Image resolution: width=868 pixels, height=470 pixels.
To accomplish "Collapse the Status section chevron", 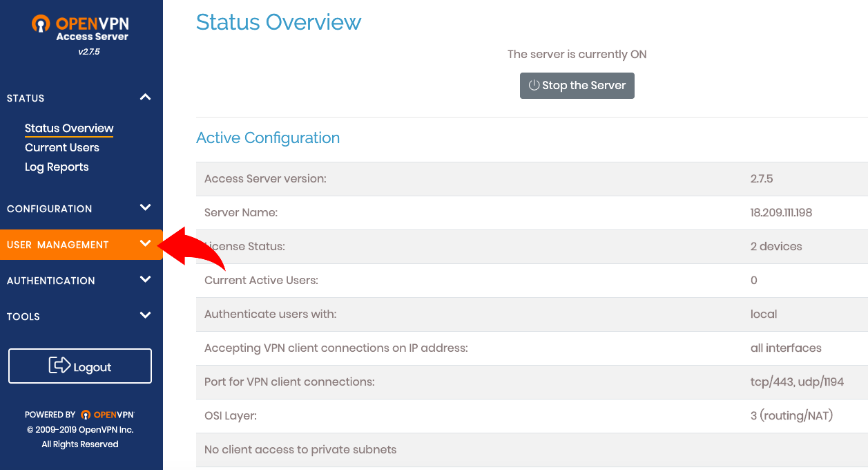I will point(145,97).
